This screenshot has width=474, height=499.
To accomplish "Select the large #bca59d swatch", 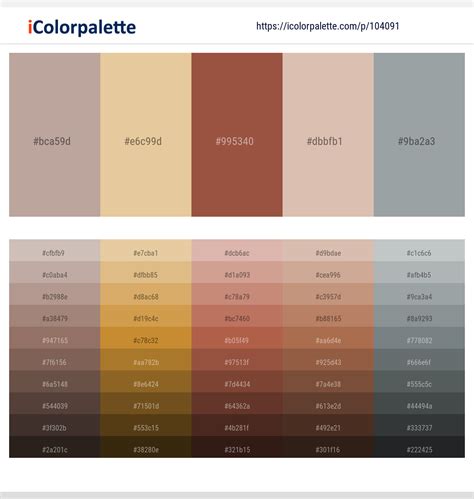I will tap(55, 135).
